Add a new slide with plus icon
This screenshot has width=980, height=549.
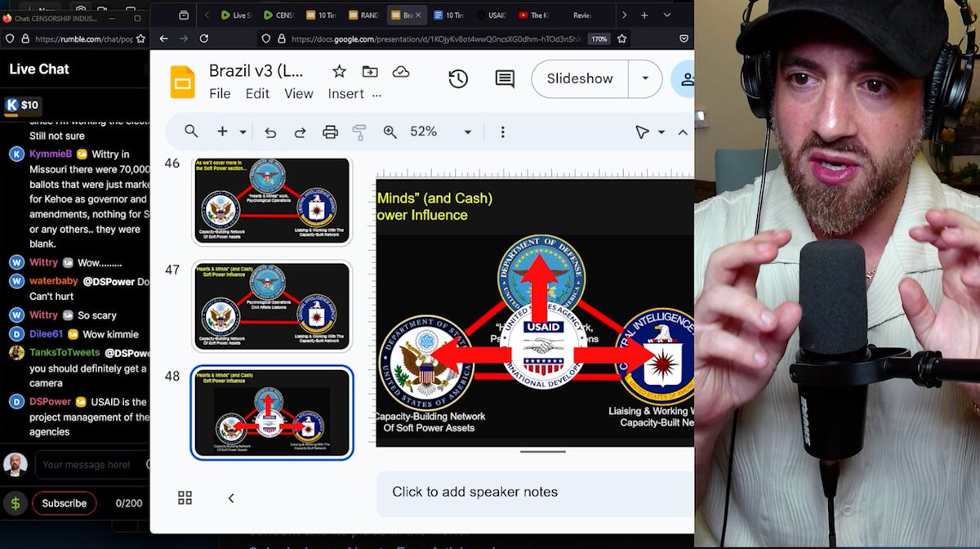click(222, 132)
